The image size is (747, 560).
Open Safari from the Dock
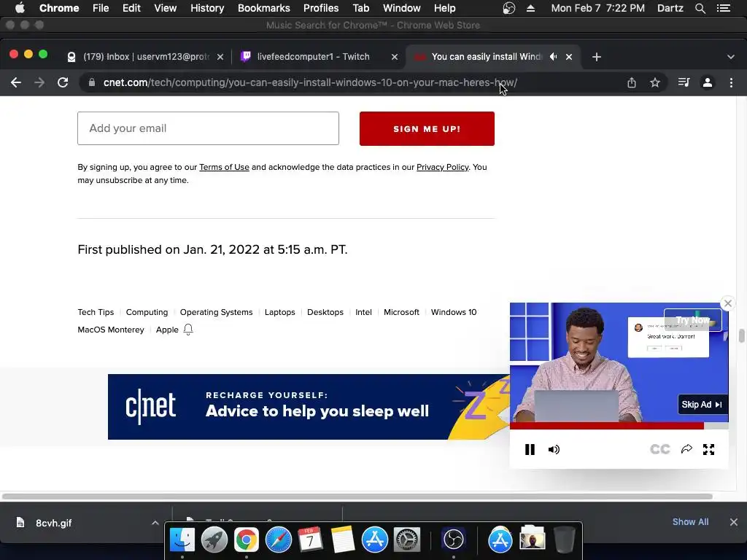[278, 540]
